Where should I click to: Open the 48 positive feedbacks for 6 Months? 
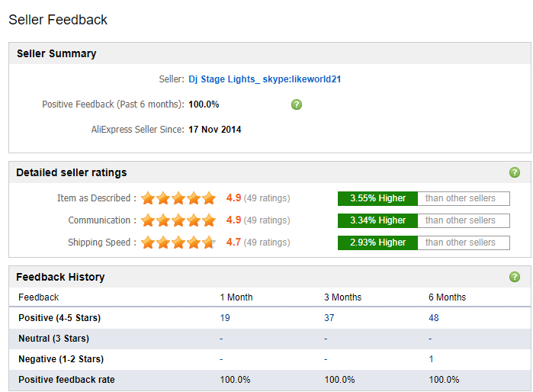pos(434,318)
